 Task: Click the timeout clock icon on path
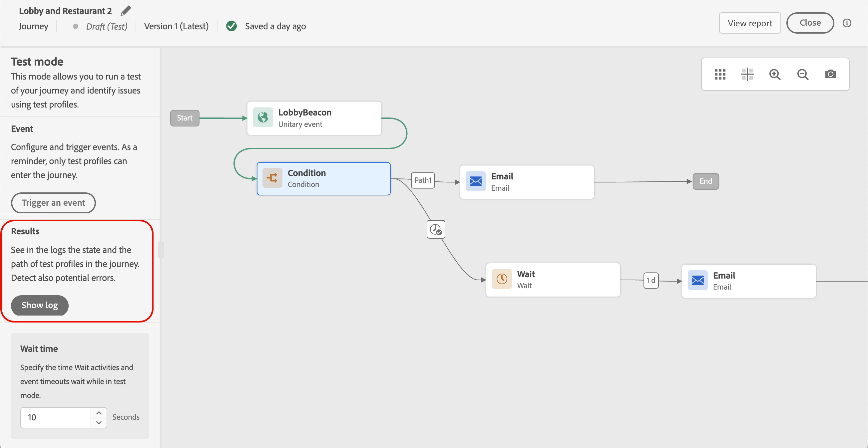[x=436, y=230]
